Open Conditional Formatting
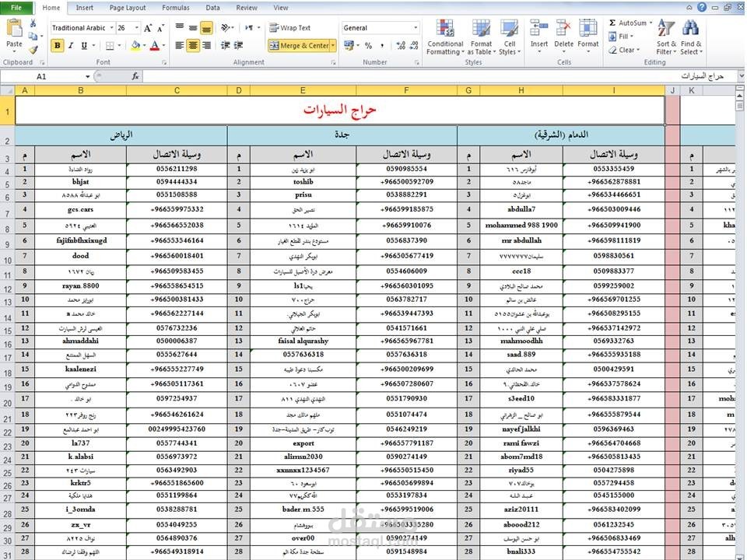This screenshot has width=747, height=560. [445, 37]
